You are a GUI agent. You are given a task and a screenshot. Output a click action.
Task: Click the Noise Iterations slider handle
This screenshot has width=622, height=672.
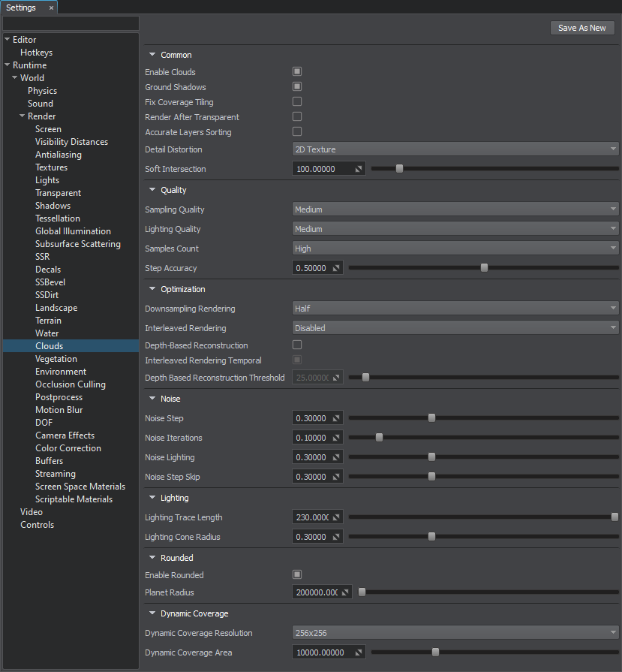point(379,438)
